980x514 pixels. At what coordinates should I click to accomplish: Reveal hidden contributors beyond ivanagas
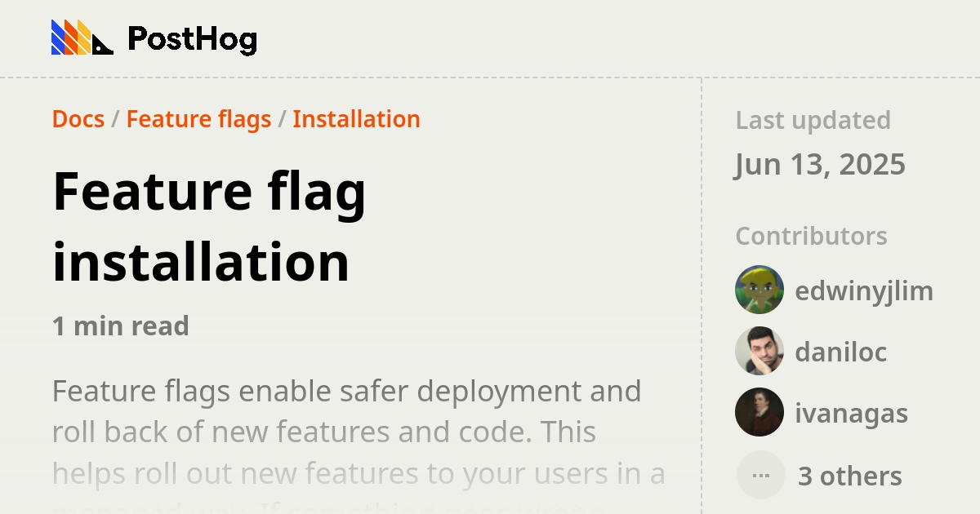coord(849,475)
